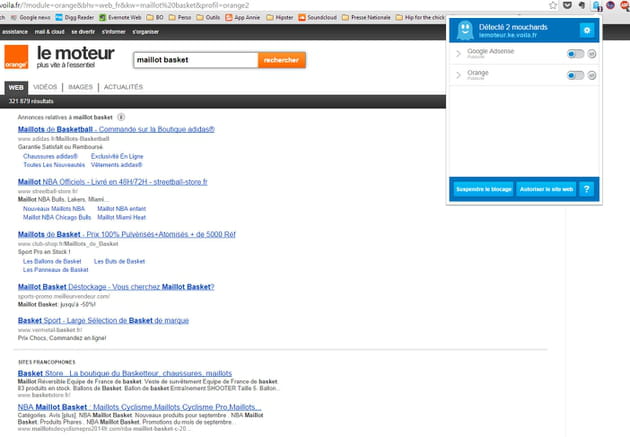
Task: Open the Hipster bookmarks folder
Action: 280,18
